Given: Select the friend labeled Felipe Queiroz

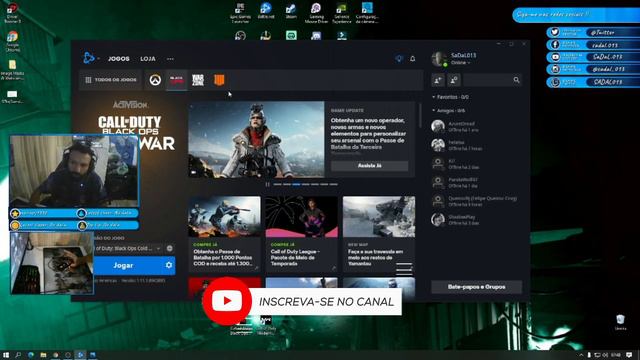Looking at the screenshot, I should 476,201.
